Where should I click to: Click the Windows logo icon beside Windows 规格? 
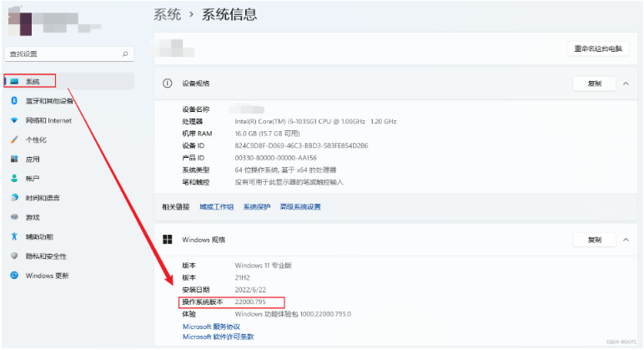click(x=167, y=240)
